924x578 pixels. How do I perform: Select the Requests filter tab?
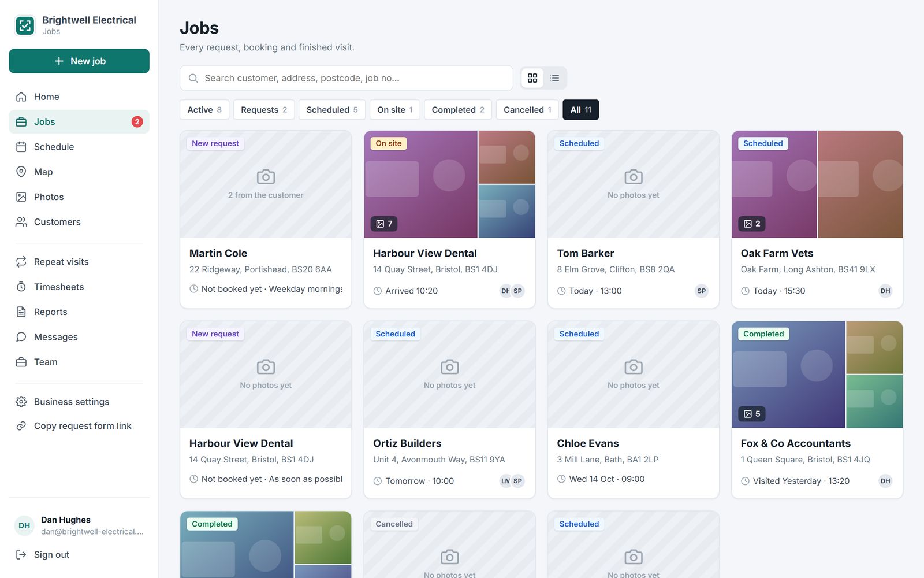tap(264, 110)
